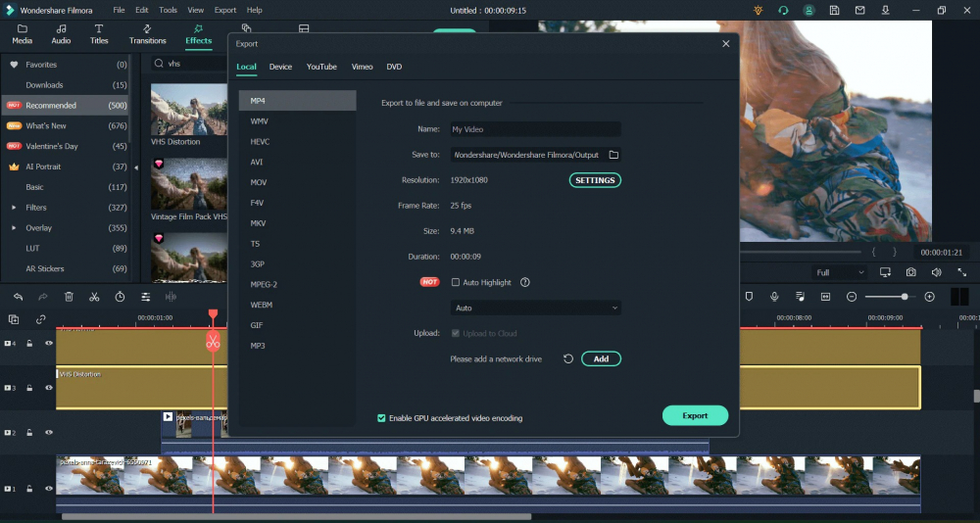This screenshot has width=980, height=523.
Task: Switch to the YouTube export tab
Action: [321, 67]
